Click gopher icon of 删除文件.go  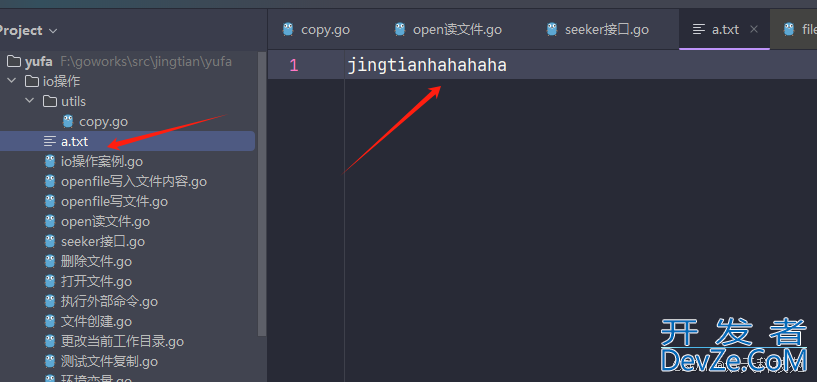pyautogui.click(x=50, y=261)
